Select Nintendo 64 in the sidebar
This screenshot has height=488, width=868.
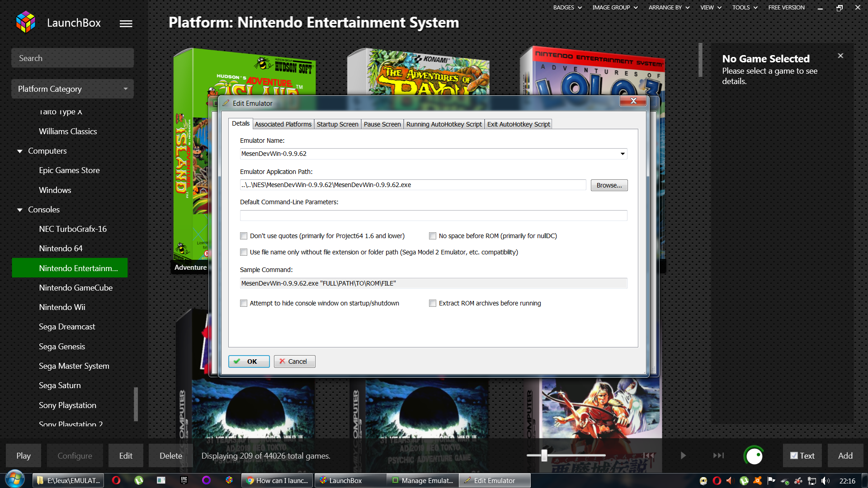coord(61,249)
